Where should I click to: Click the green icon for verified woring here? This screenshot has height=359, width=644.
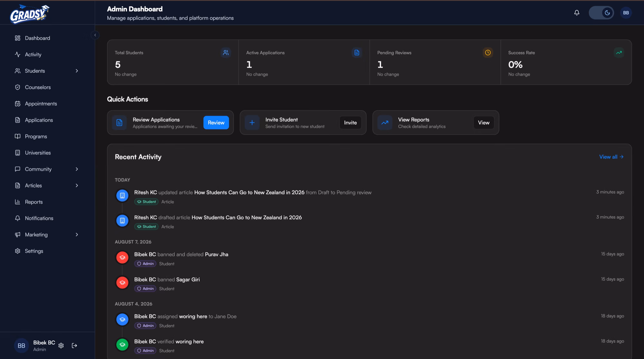point(122,345)
